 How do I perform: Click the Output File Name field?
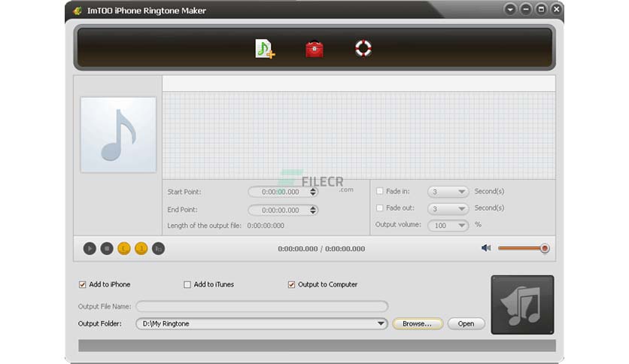[x=262, y=306]
